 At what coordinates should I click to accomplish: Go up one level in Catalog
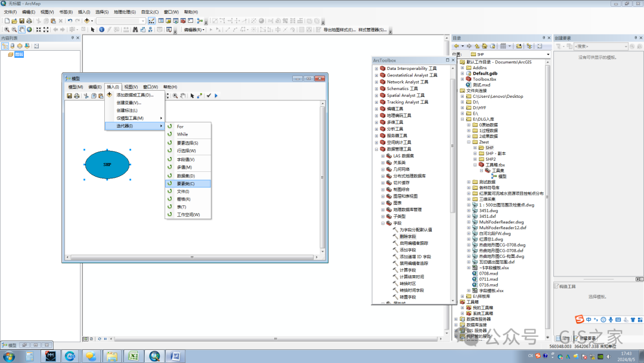click(x=477, y=46)
